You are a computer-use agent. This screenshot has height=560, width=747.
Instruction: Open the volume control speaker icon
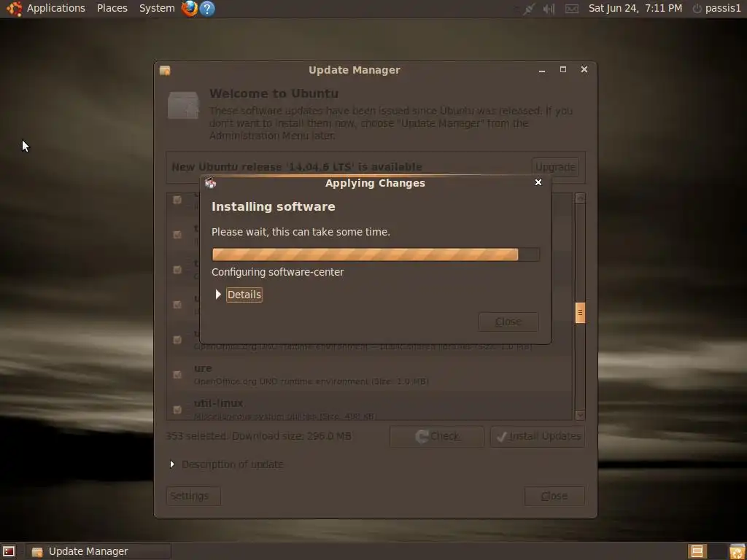pyautogui.click(x=549, y=9)
